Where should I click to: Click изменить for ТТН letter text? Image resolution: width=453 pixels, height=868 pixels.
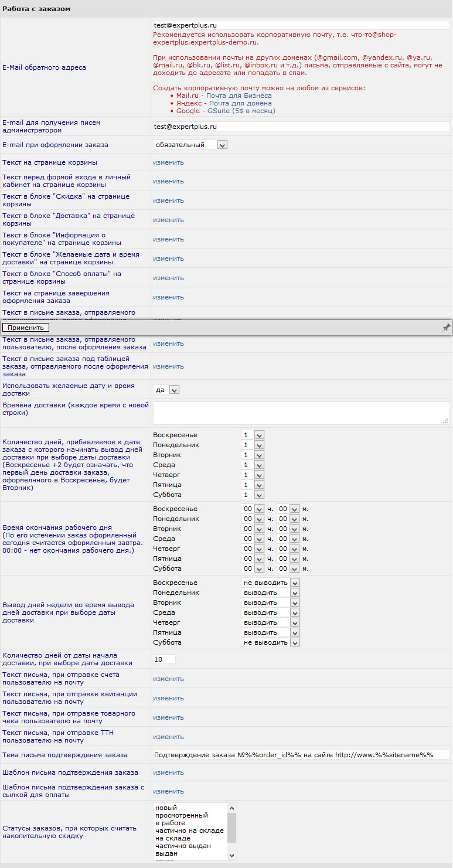click(168, 737)
